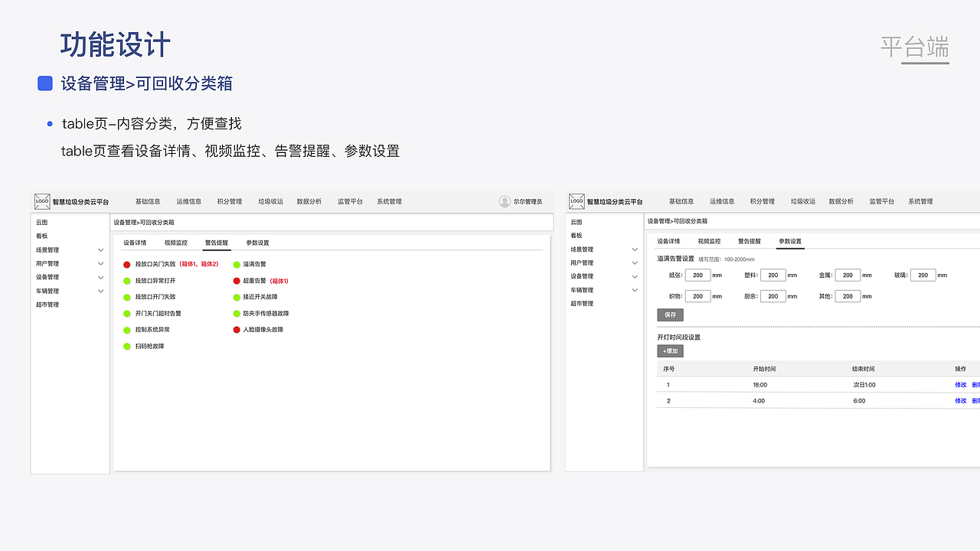The width and height of the screenshot is (980, 551).
Task: Click the 次日1:00 end time cell
Action: pos(864,385)
